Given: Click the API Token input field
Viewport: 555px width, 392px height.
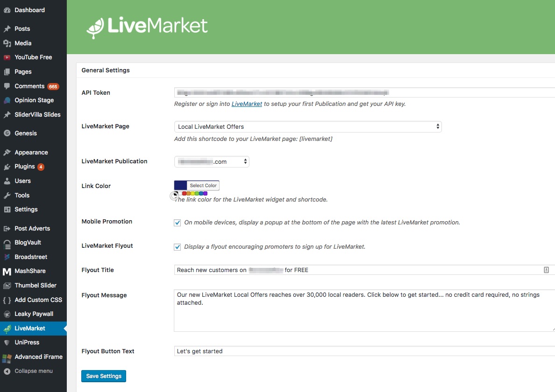Looking at the screenshot, I should (364, 92).
